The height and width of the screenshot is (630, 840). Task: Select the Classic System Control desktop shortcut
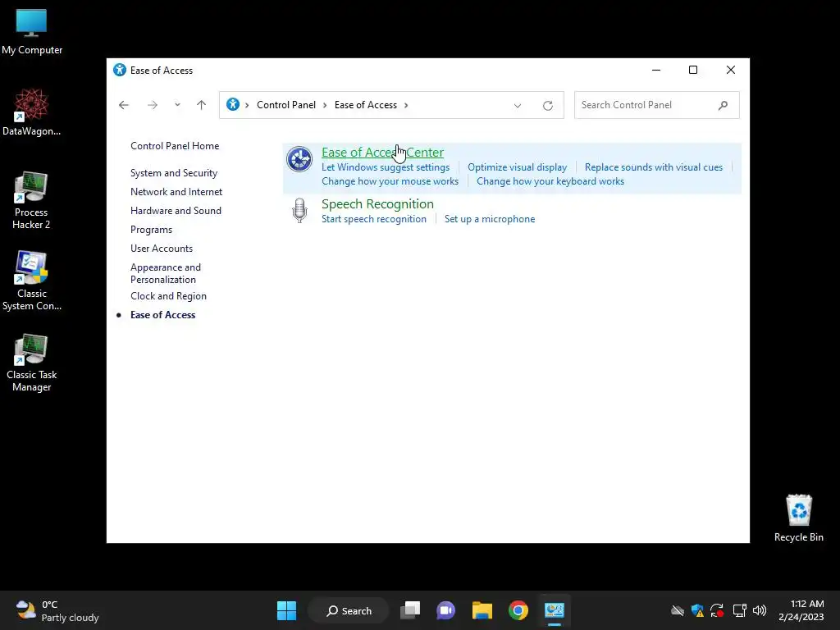tap(32, 281)
